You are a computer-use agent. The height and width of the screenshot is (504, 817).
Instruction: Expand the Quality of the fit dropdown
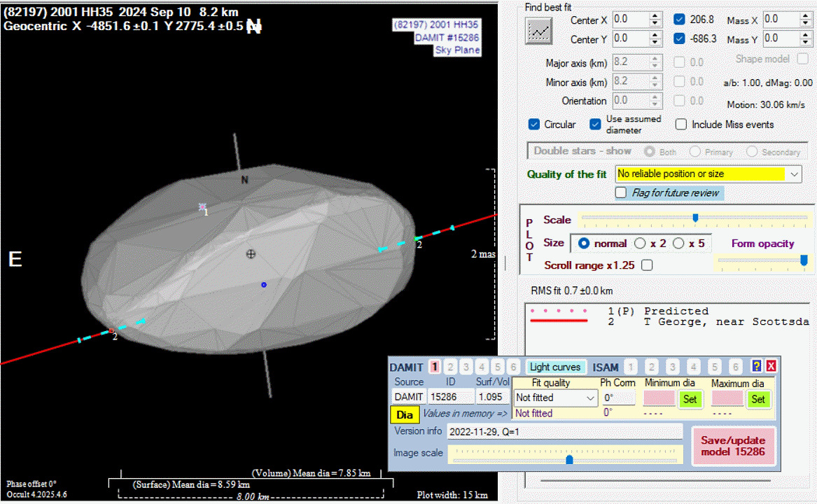[794, 174]
